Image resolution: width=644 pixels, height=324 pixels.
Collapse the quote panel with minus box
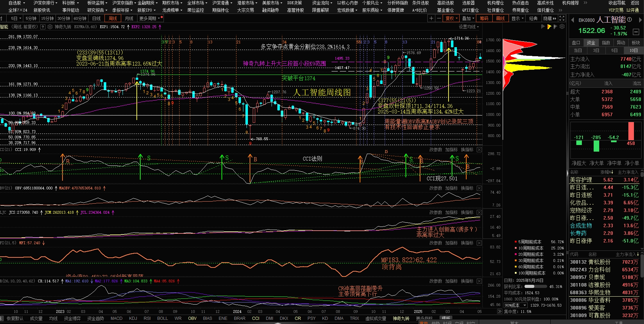coord(636,32)
